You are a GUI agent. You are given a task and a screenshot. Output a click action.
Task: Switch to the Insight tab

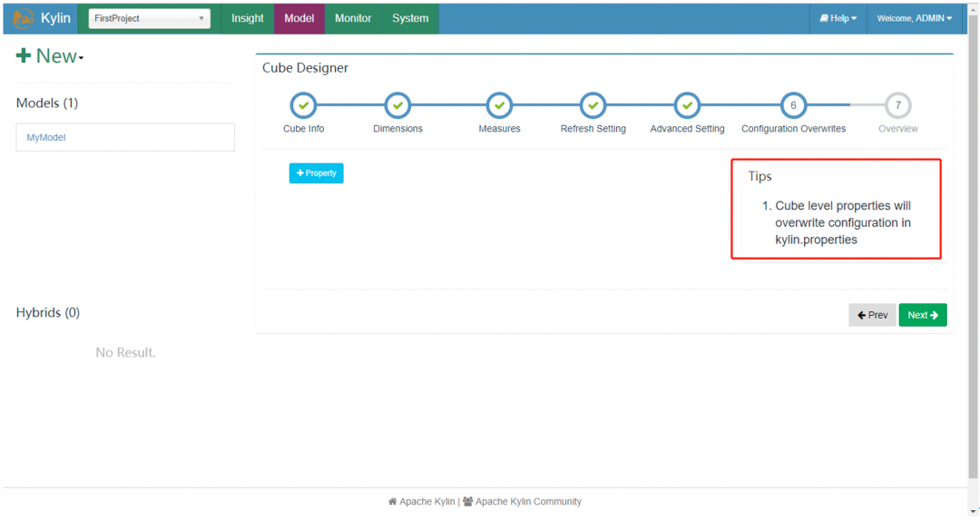(248, 18)
